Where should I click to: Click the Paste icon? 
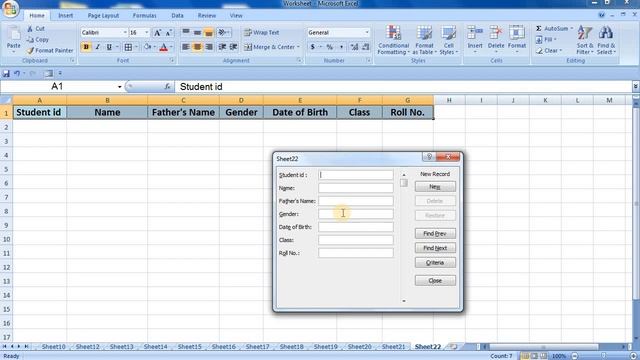point(13,34)
